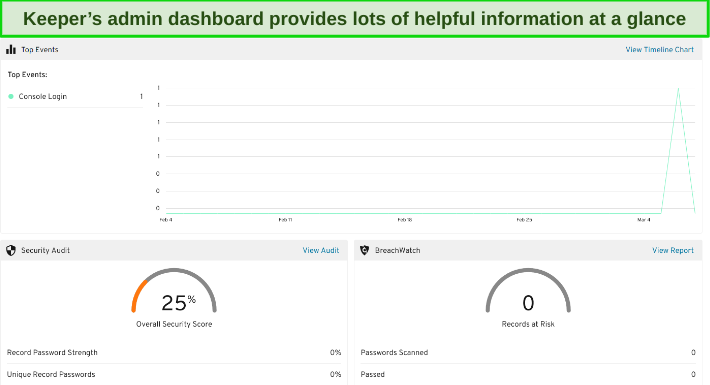This screenshot has height=385, width=710.
Task: Click the Passwords Scanned row
Action: click(528, 352)
